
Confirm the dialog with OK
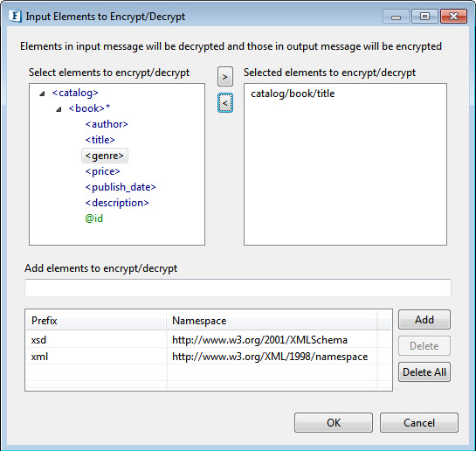(334, 422)
